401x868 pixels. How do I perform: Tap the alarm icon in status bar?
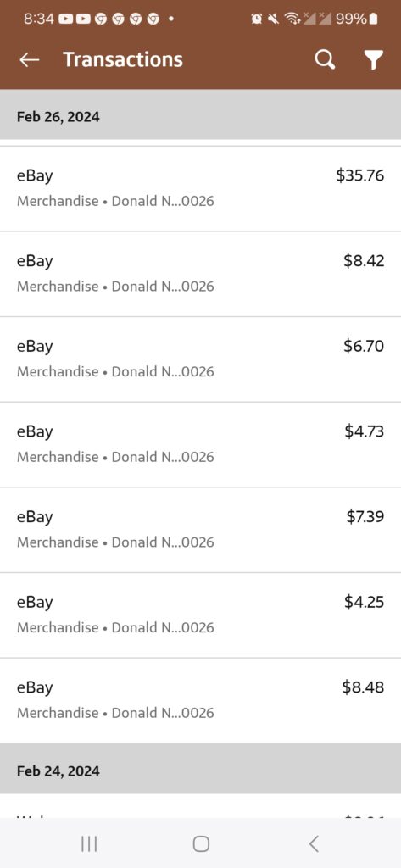click(256, 19)
